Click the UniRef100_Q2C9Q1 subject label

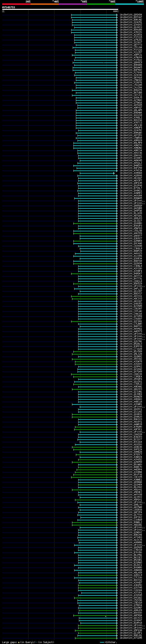pos(131,321)
